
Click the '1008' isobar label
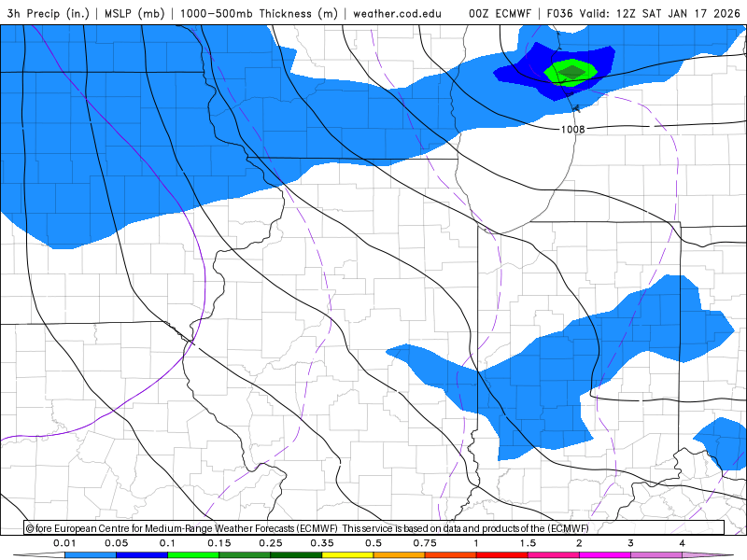click(572, 129)
